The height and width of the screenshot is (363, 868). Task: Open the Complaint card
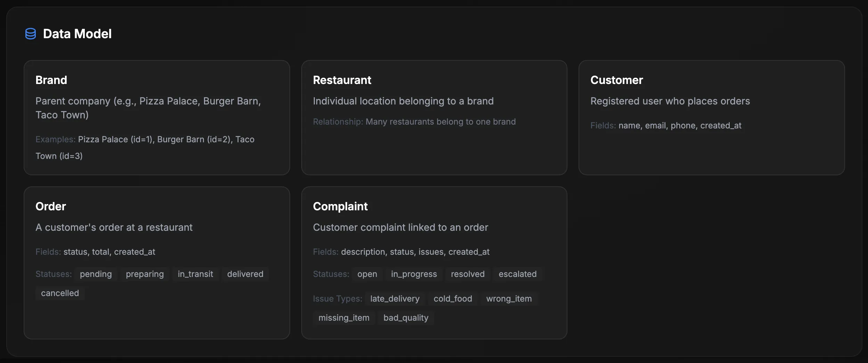click(434, 263)
